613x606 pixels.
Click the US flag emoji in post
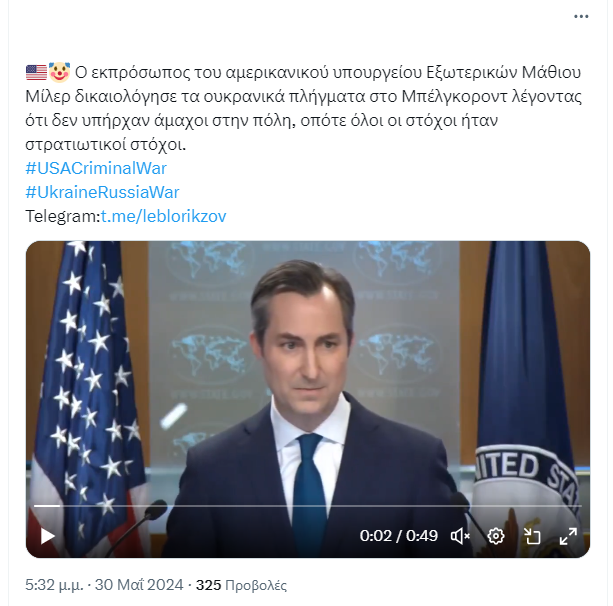coord(36,73)
